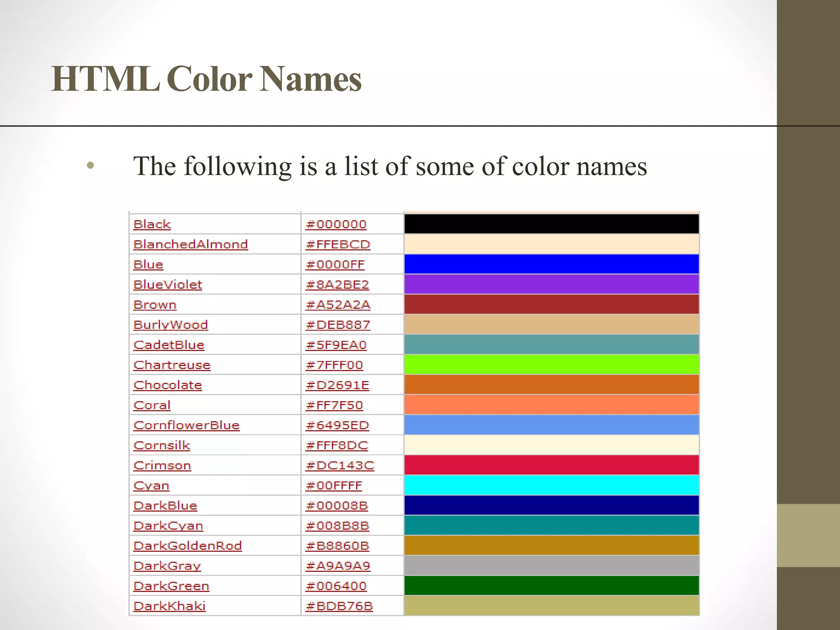This screenshot has height=630, width=840.
Task: Pick the DarkKhaki color bar
Action: tap(552, 606)
